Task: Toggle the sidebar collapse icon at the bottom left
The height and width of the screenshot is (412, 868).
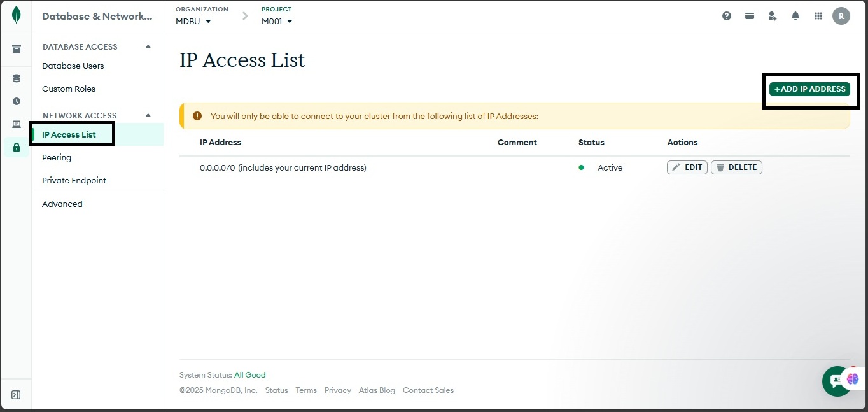Action: point(17,395)
